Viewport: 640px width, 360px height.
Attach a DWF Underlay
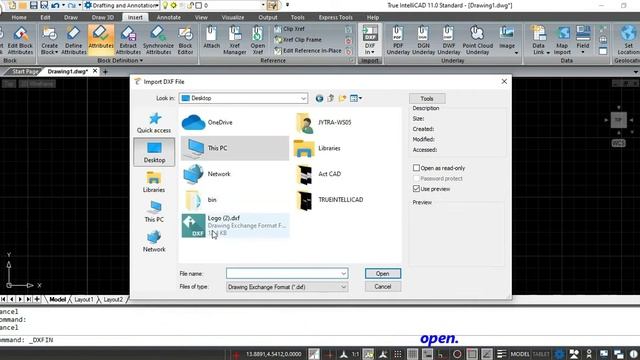pos(449,40)
